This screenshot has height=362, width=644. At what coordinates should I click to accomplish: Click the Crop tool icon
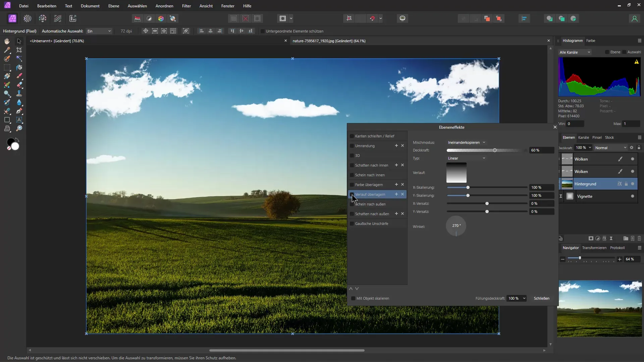click(19, 50)
